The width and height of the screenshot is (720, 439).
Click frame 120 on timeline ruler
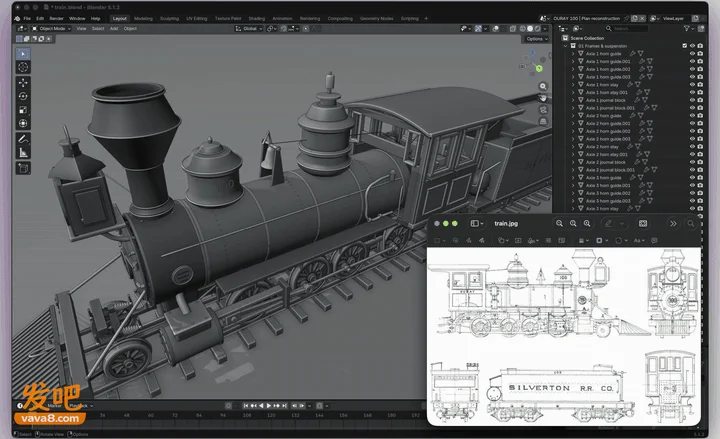[271, 415]
